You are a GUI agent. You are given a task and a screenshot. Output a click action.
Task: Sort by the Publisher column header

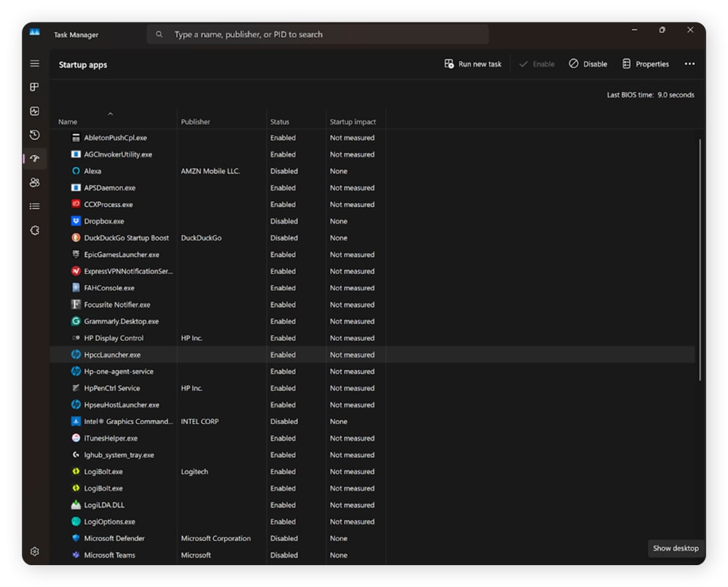(195, 122)
